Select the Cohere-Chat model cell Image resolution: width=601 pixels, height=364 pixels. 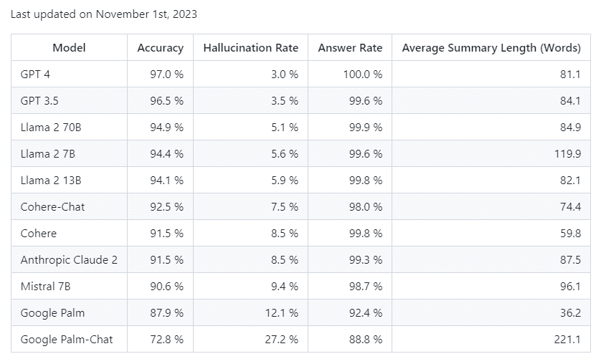point(52,207)
